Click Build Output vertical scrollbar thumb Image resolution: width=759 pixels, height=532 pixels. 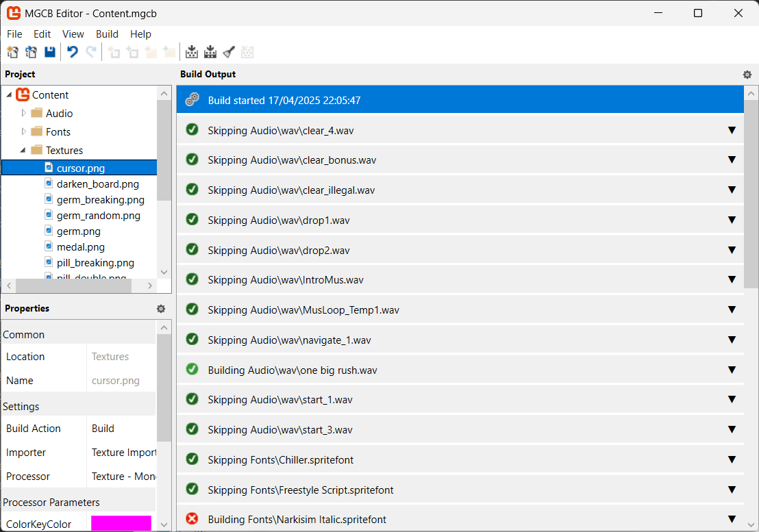point(751,194)
